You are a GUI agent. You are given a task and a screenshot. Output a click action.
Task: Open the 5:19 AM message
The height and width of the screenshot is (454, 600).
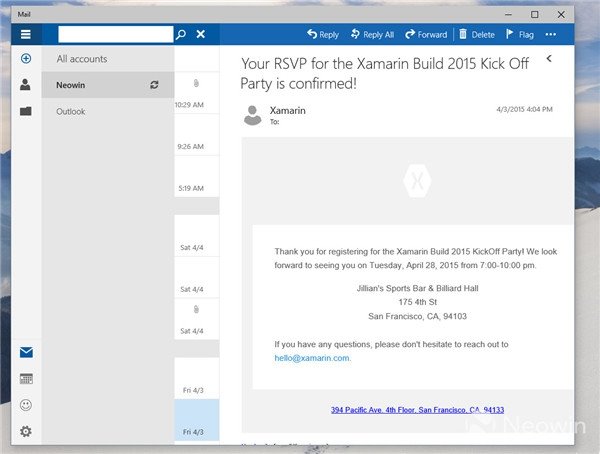(197, 176)
